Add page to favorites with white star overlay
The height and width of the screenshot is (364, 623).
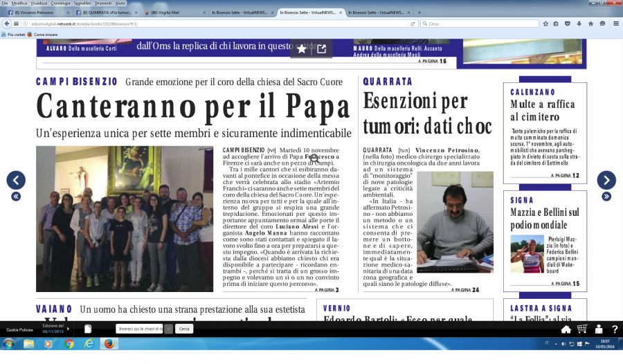[302, 49]
